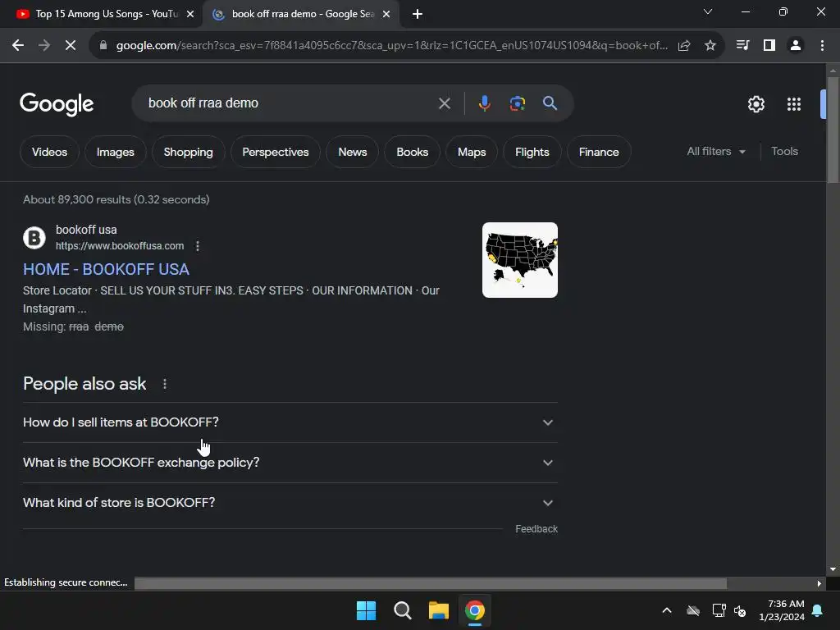The width and height of the screenshot is (840, 630).
Task: Bookmark this page with the star icon
Action: 710,46
